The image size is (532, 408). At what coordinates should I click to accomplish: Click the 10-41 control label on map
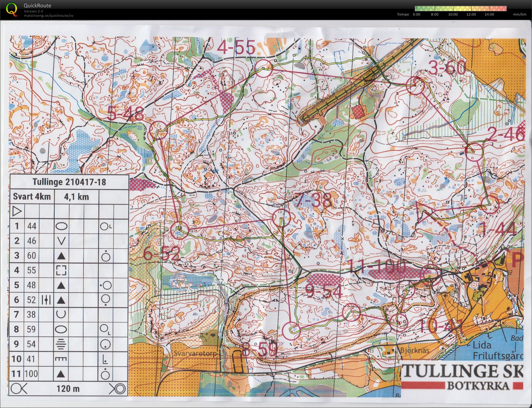[441, 327]
